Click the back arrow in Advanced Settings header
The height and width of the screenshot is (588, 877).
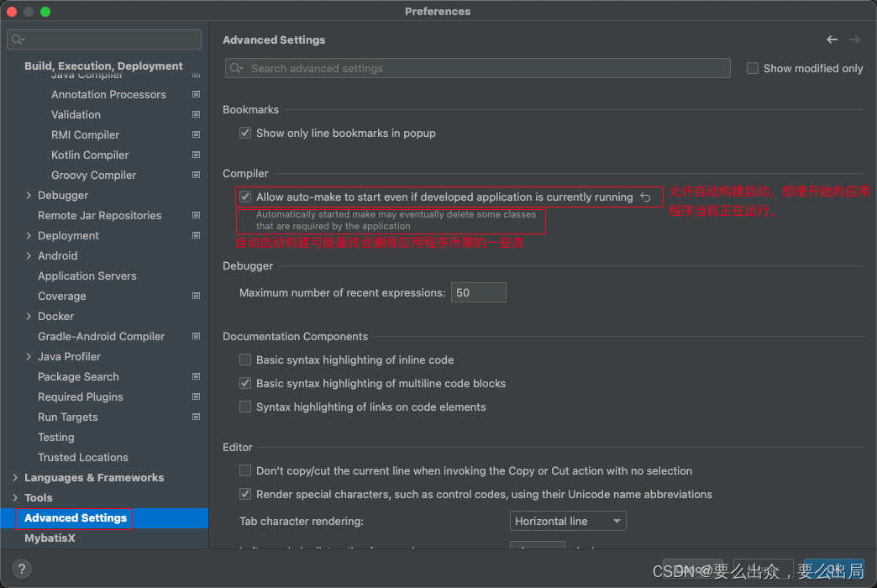[x=832, y=39]
